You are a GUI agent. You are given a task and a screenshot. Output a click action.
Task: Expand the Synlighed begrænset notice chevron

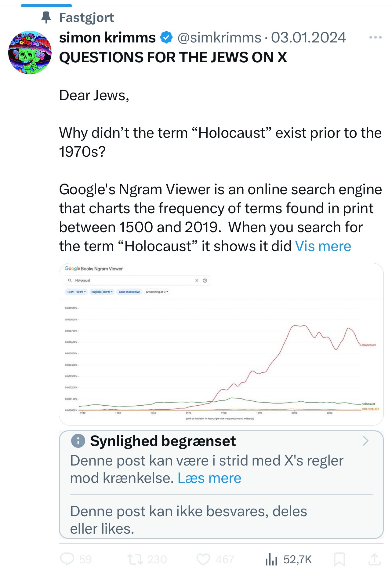[365, 441]
